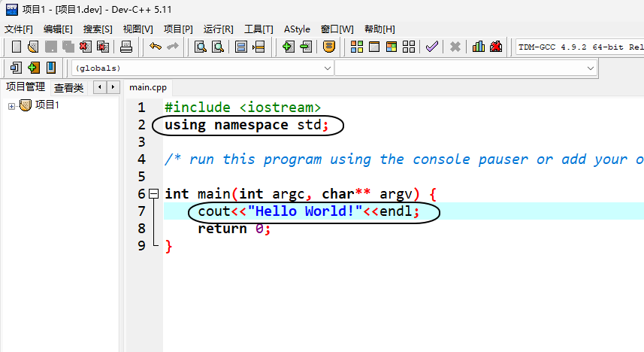Open the 文件[F] menu

click(19, 29)
